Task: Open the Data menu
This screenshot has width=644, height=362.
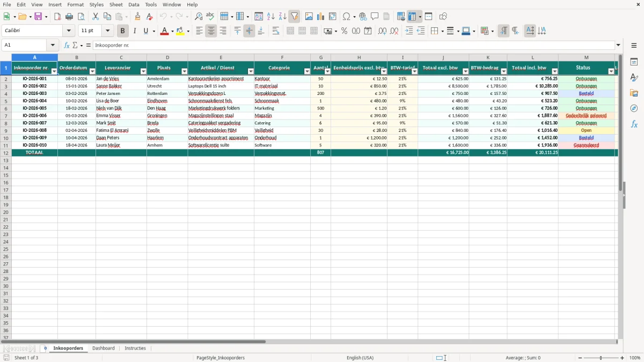Action: tap(134, 4)
